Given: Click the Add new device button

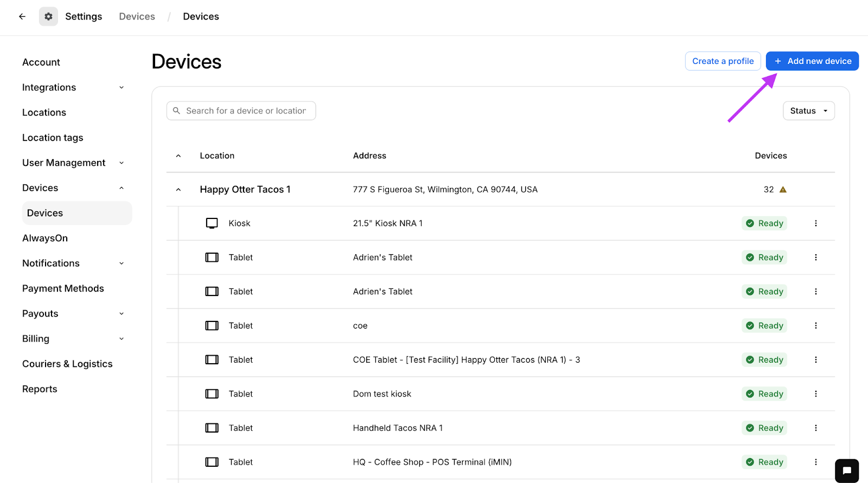Looking at the screenshot, I should click(812, 61).
